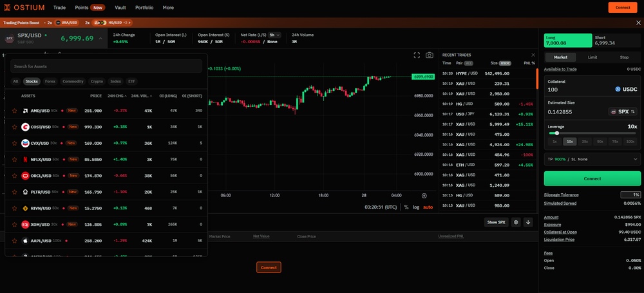This screenshot has width=644, height=293.
Task: Open the More navigation menu
Action: (x=168, y=7)
